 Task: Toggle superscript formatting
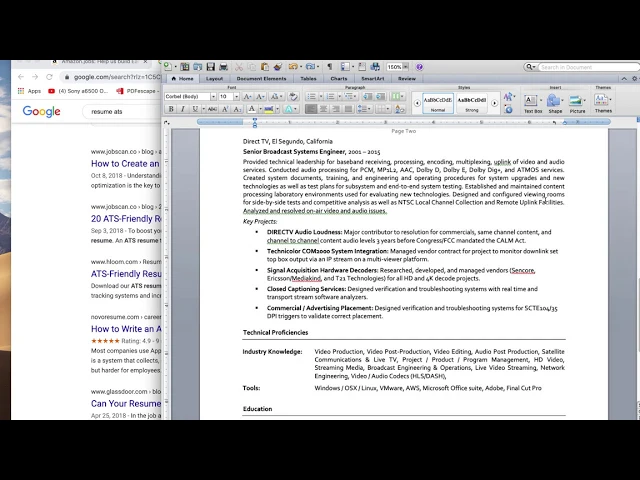coord(225,109)
